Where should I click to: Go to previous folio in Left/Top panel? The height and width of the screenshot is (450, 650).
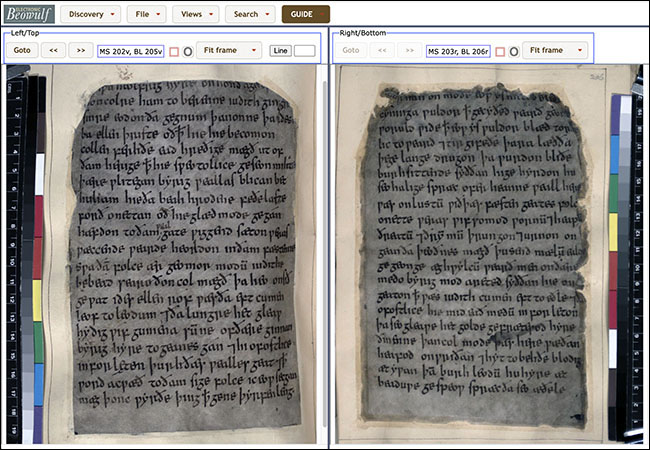click(53, 50)
